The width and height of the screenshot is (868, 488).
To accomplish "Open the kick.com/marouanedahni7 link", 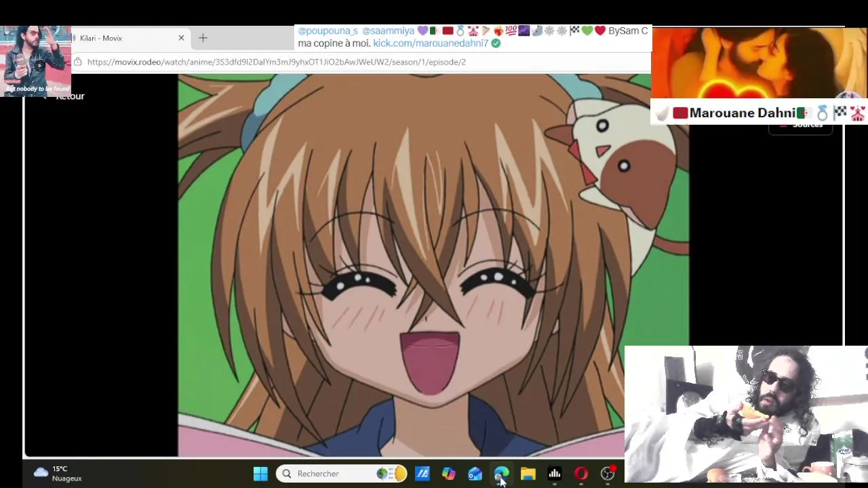I will tap(431, 43).
